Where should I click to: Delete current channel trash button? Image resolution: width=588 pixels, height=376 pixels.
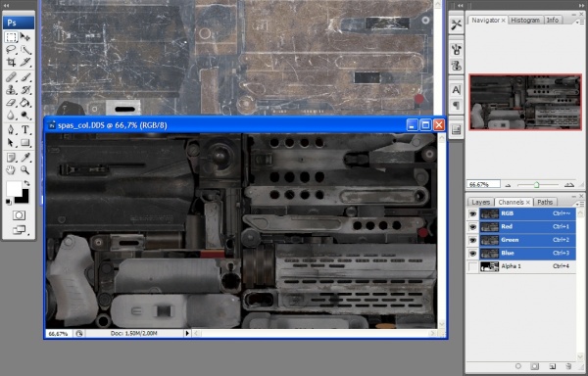[x=568, y=366]
